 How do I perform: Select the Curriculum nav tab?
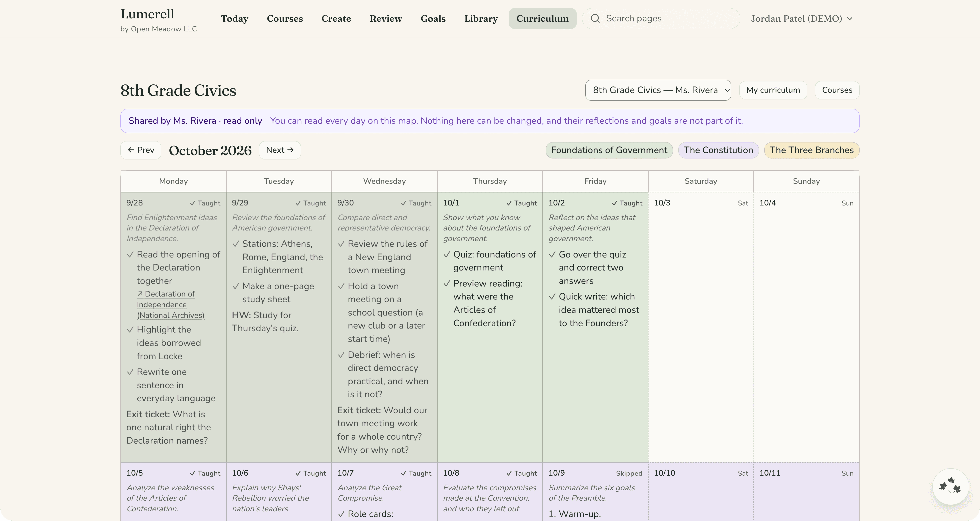(542, 18)
